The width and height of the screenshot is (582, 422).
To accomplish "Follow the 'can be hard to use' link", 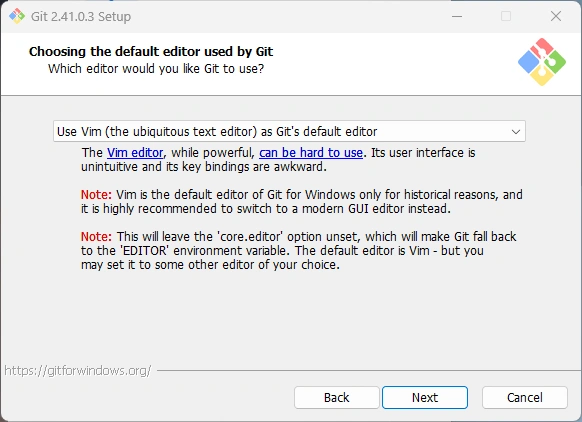I will tap(311, 153).
